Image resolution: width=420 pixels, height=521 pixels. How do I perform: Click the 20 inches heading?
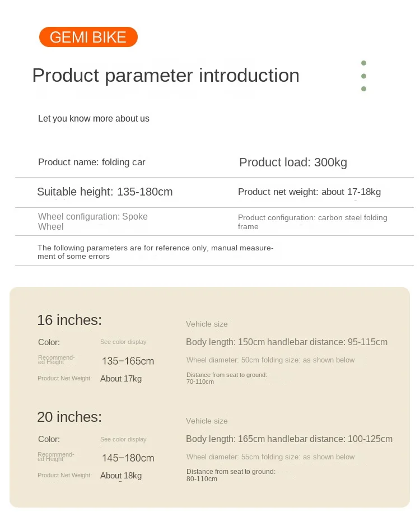click(x=69, y=417)
